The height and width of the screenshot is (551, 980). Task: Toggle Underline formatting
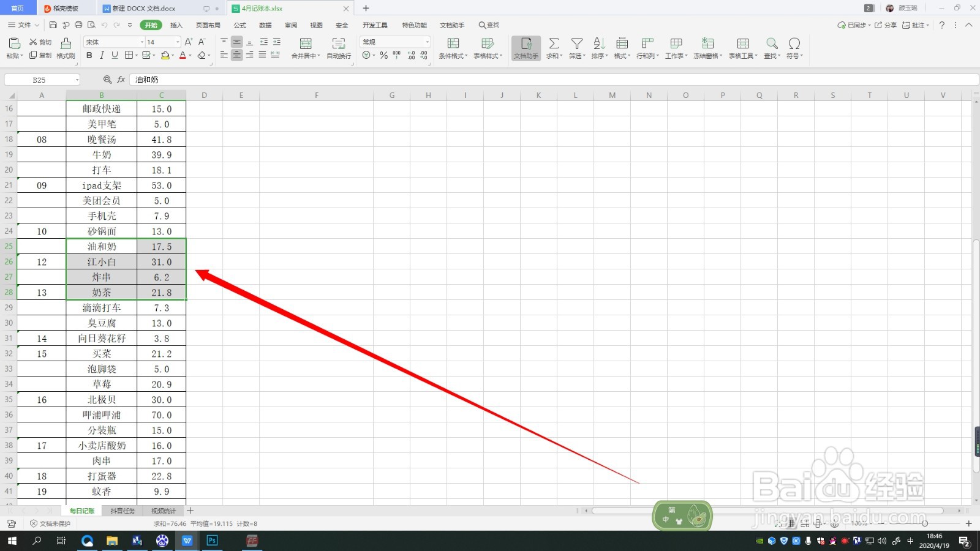(x=115, y=55)
